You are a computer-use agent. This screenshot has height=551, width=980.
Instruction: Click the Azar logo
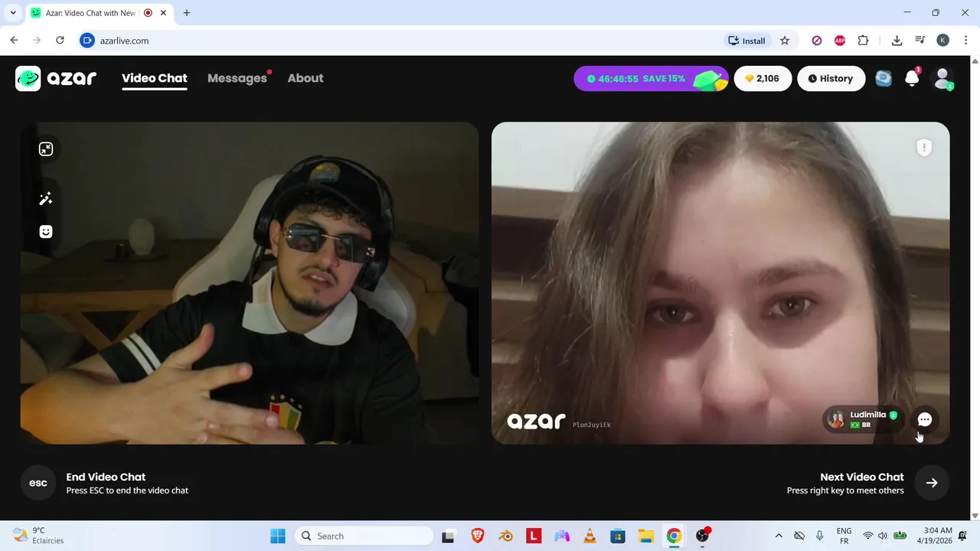[x=56, y=78]
